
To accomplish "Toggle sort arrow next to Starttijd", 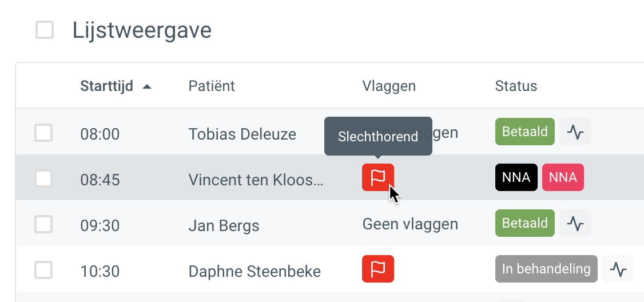I will tap(146, 87).
